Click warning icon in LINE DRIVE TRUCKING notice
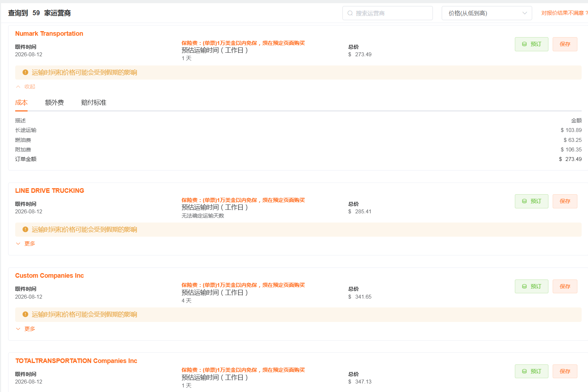The width and height of the screenshot is (588, 392). [25, 229]
